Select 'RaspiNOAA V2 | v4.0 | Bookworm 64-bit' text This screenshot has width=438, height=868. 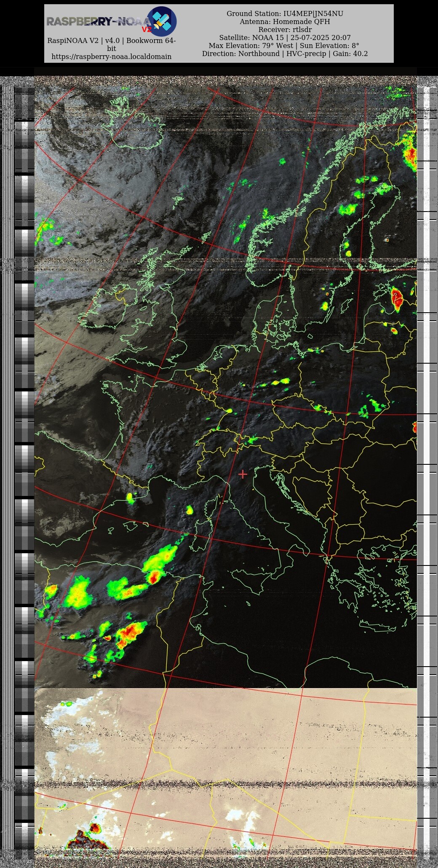(112, 45)
